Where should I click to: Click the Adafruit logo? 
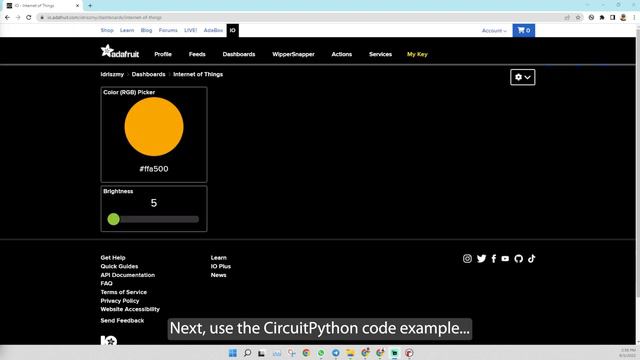[x=120, y=51]
